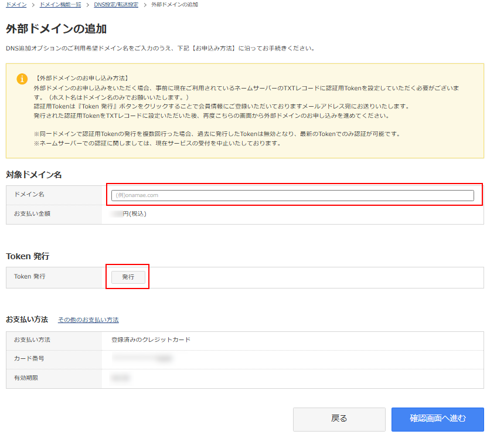Click the blurred 有効期限 value
The height and width of the screenshot is (448, 497).
click(x=121, y=378)
